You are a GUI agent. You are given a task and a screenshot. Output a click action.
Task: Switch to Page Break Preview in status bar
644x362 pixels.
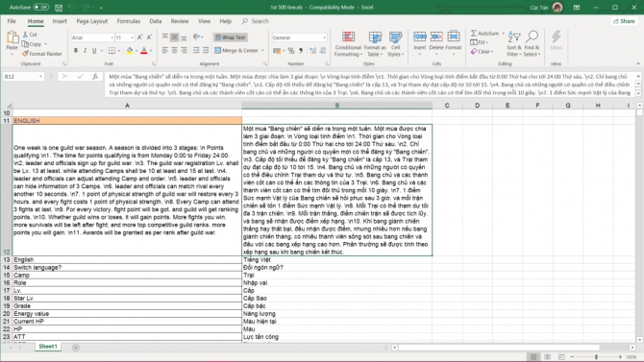[561, 357]
